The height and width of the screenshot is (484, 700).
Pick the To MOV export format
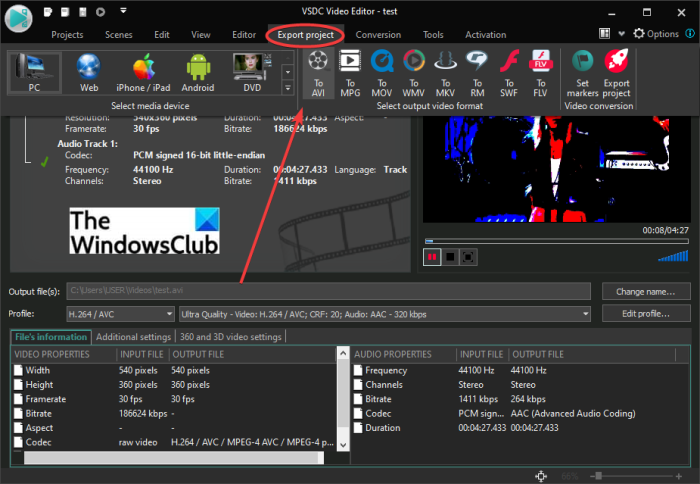coord(381,73)
